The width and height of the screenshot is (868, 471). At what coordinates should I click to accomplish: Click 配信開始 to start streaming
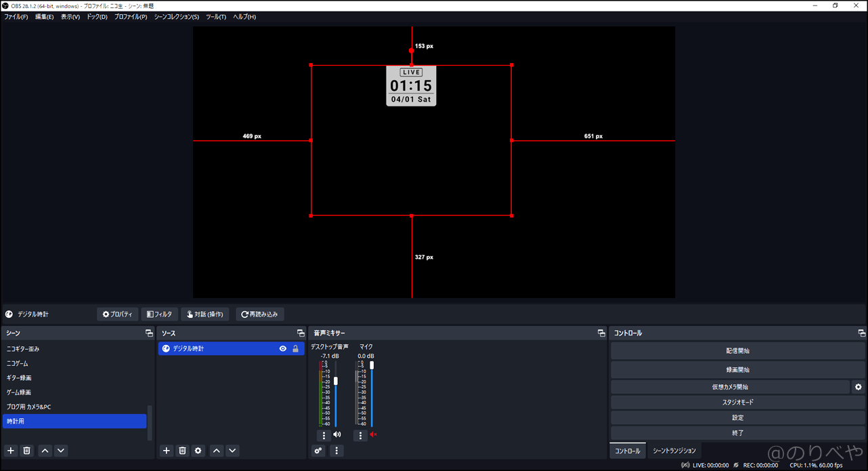737,351
